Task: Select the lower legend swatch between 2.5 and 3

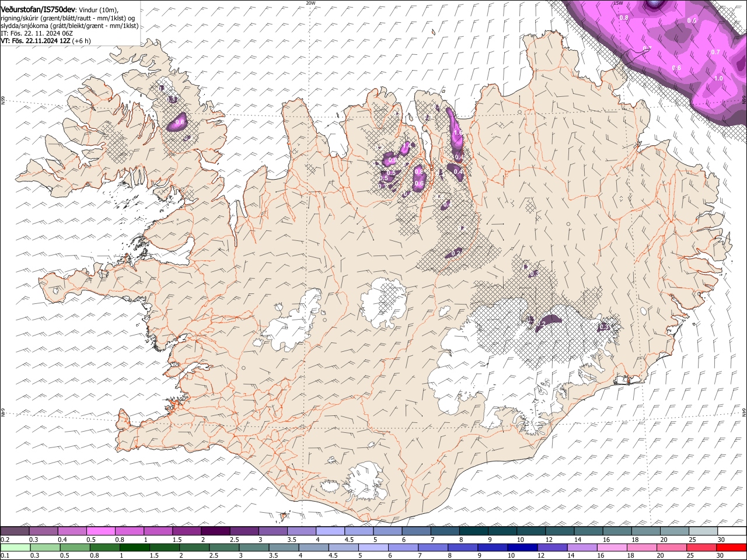Action: coord(224,548)
